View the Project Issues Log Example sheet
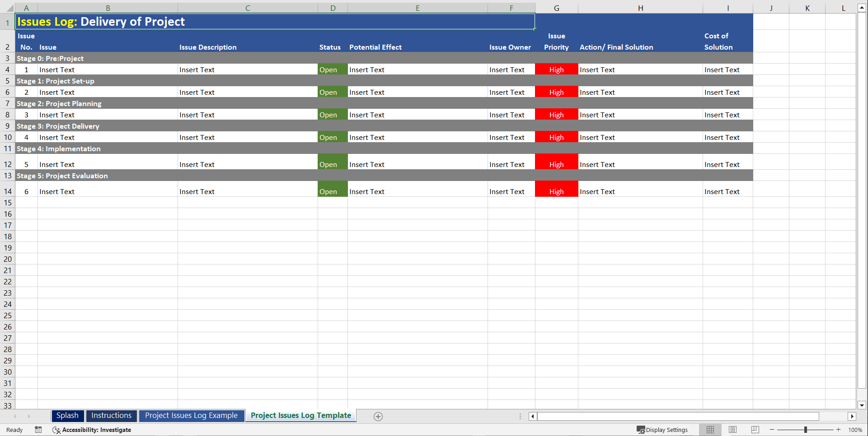Viewport: 868px width, 436px height. 192,415
